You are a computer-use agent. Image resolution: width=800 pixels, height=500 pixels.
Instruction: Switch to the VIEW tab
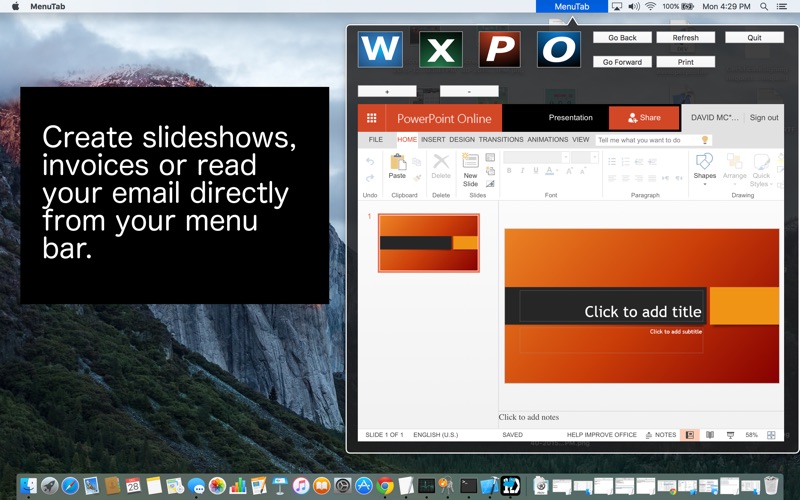[x=581, y=139]
